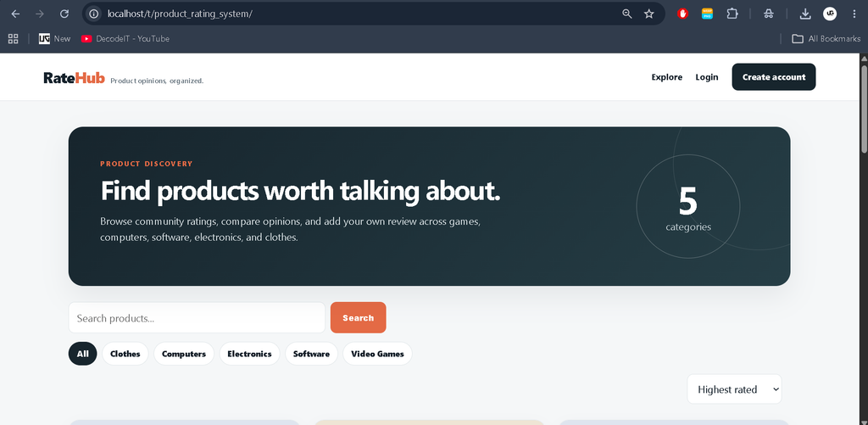Click the site info icon in address bar
Screen dimensions: 868x425
pyautogui.click(x=94, y=14)
